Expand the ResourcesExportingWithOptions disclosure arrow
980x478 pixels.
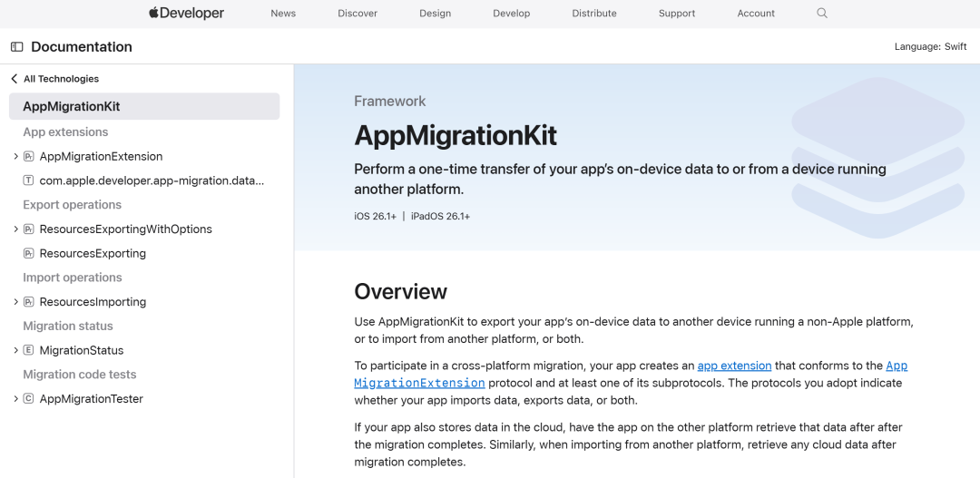(15, 229)
